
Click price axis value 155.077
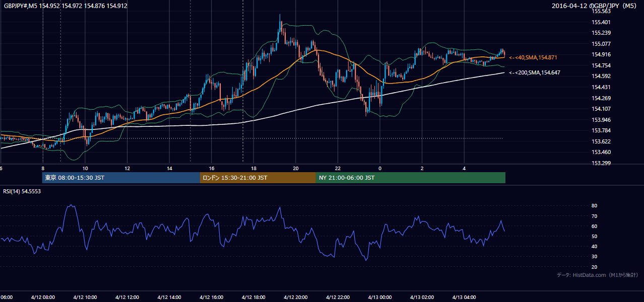[x=601, y=44]
